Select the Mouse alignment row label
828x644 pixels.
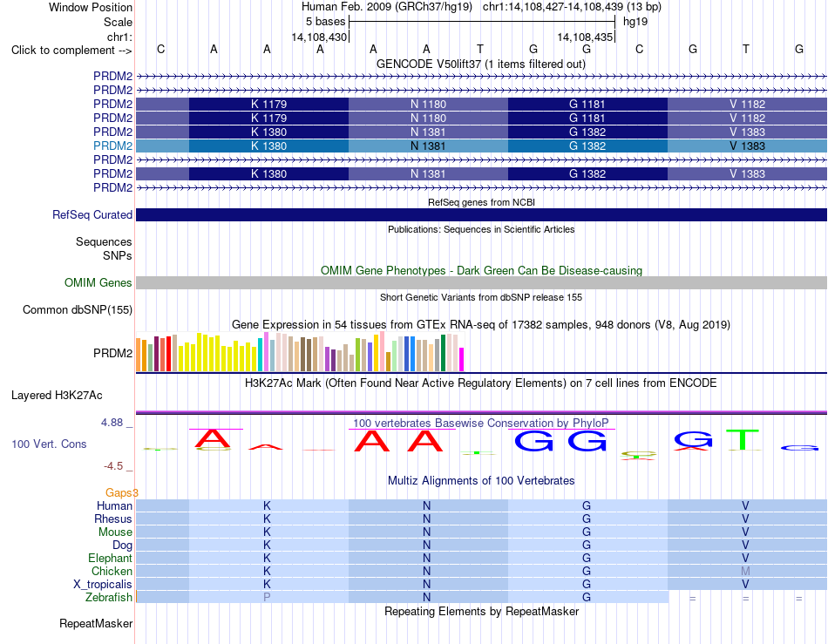click(x=115, y=532)
